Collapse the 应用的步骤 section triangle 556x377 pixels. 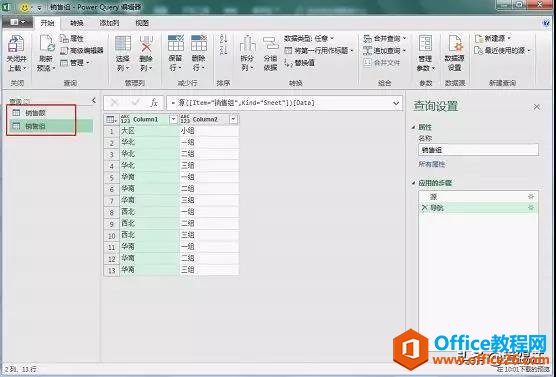point(414,183)
